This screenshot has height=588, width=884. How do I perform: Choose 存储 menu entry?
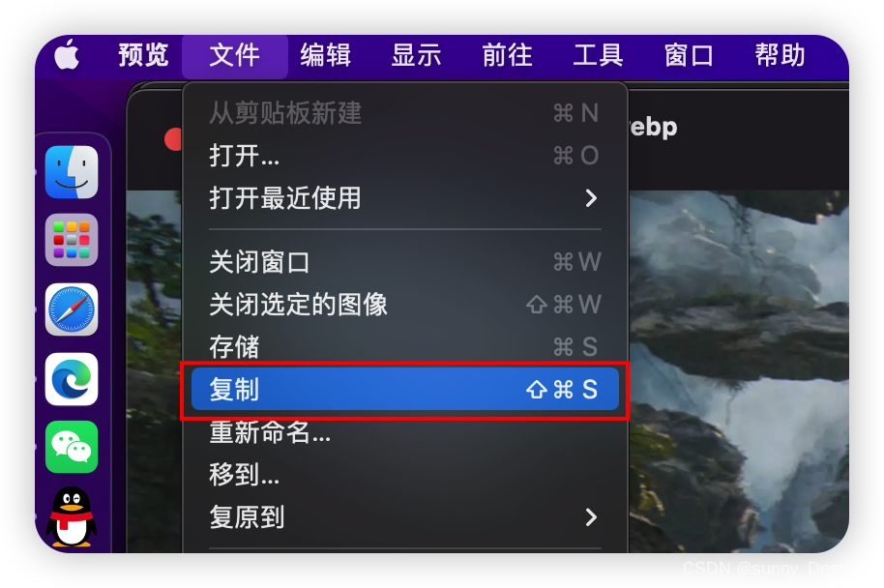[x=405, y=346]
